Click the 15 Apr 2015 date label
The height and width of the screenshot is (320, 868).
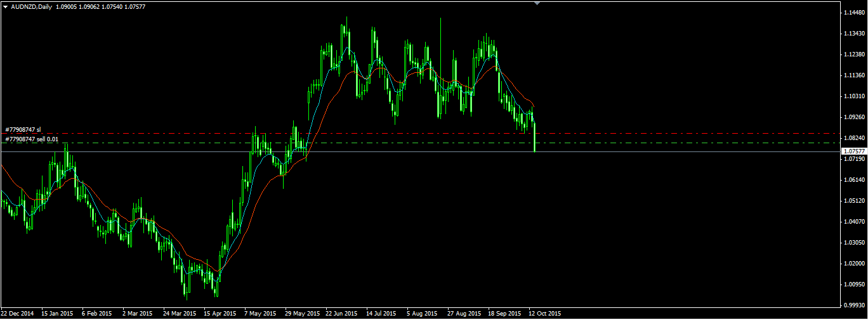220,314
